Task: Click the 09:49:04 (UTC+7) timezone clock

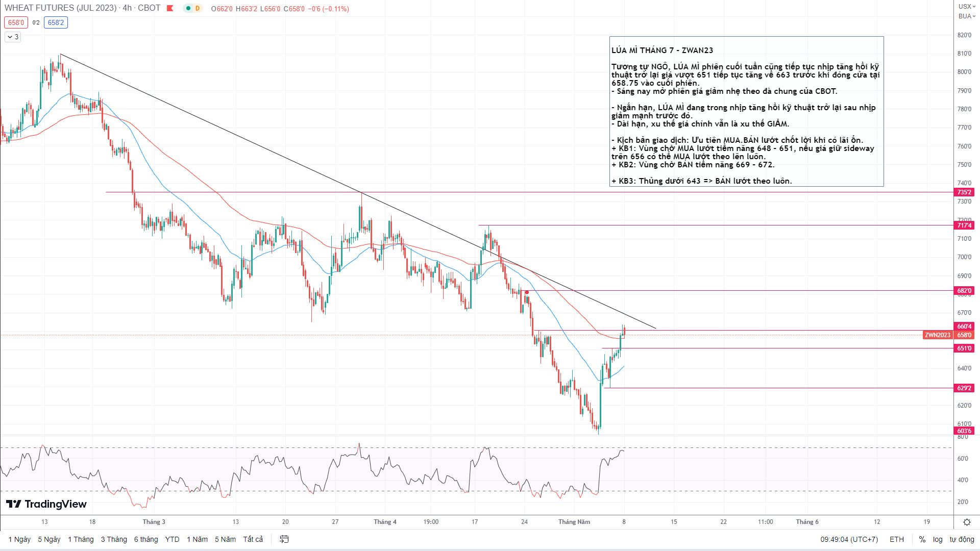Action: (x=849, y=539)
